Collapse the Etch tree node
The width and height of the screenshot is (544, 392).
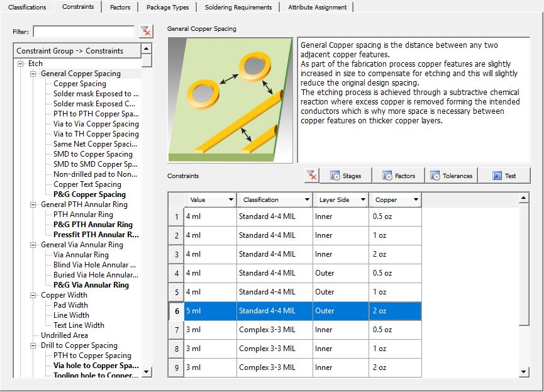(21, 64)
